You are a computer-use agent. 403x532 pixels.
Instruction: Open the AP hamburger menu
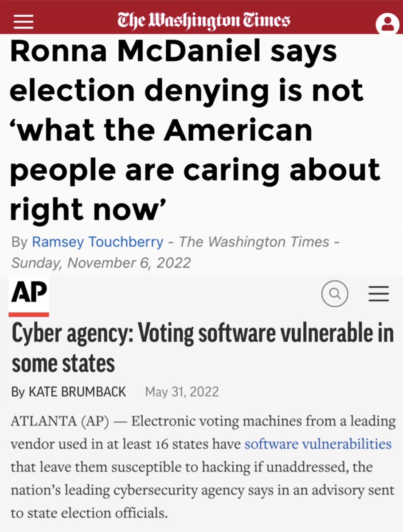click(379, 293)
